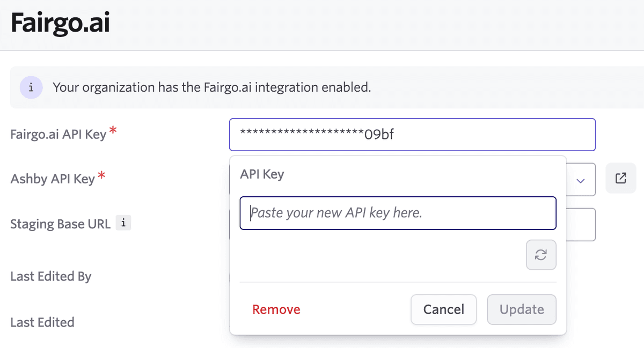Open the chevron next to the Ashby field
This screenshot has width=644, height=348.
click(x=580, y=179)
